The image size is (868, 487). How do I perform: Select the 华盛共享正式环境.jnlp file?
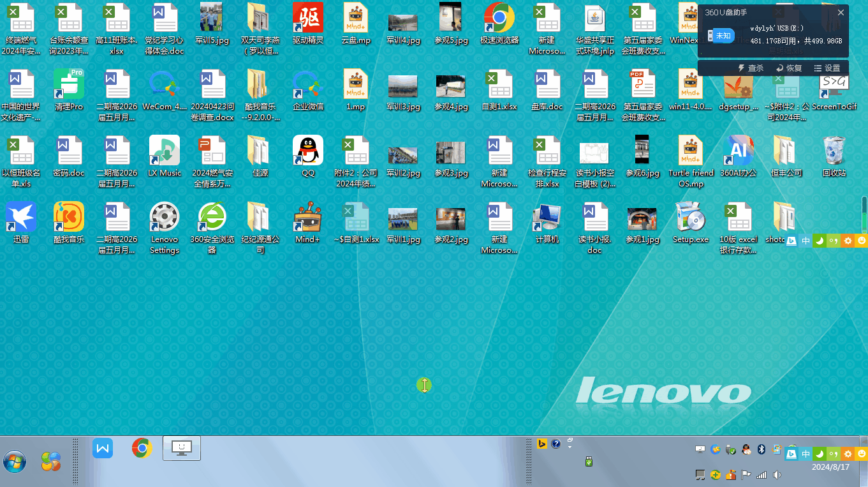pos(594,29)
